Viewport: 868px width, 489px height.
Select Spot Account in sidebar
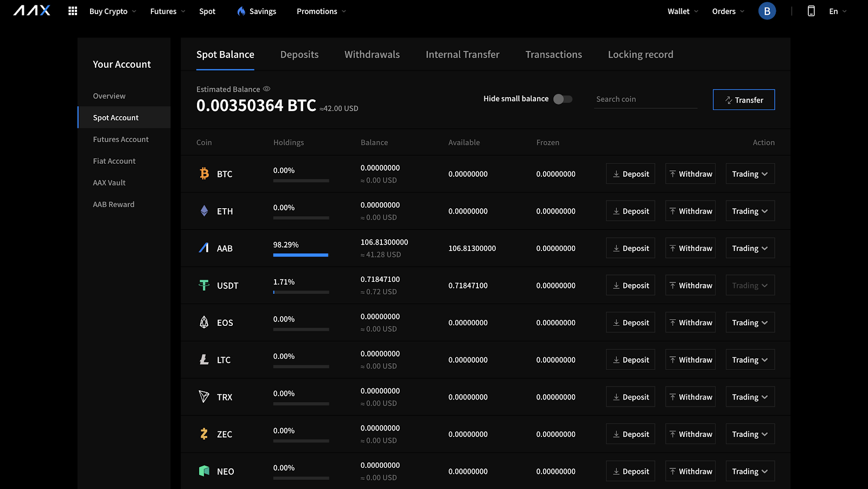coord(124,117)
